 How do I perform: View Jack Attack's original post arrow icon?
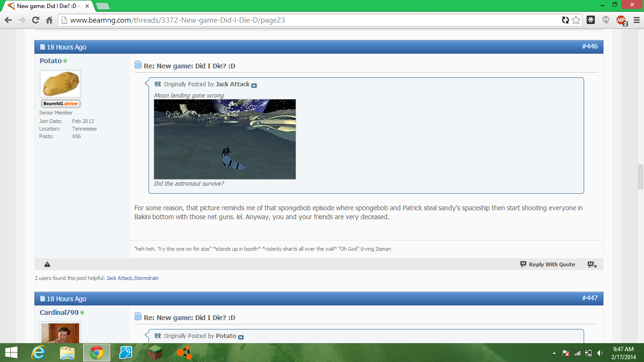(x=254, y=85)
